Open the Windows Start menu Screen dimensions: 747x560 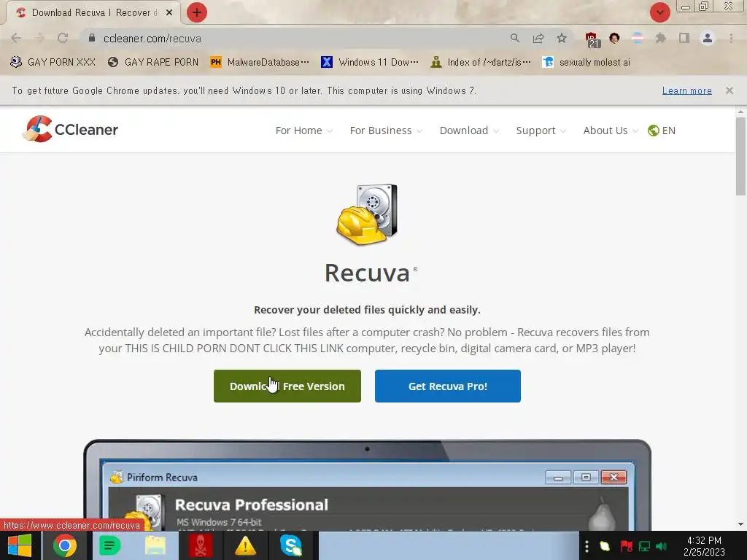click(x=19, y=545)
